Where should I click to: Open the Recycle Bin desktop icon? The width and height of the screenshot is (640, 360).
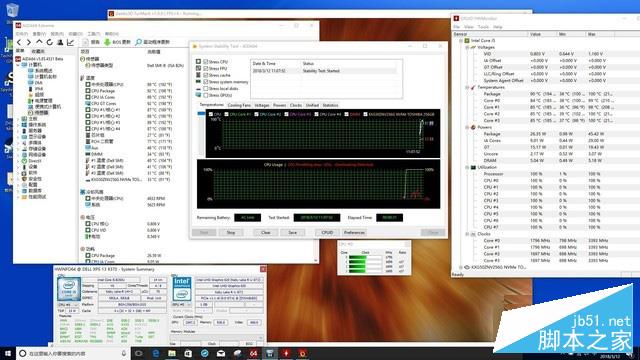12,11
